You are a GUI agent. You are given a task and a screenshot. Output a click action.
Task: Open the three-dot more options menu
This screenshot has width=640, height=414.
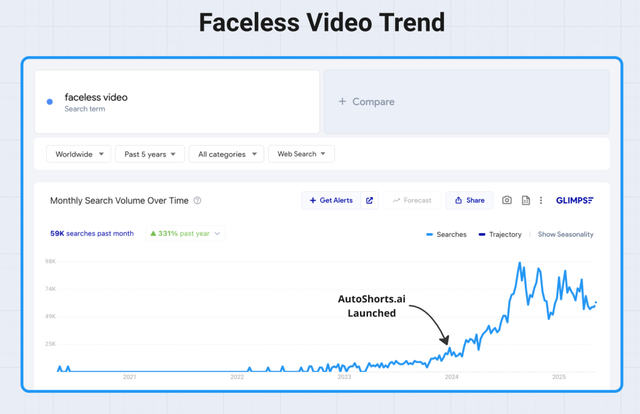pos(541,200)
